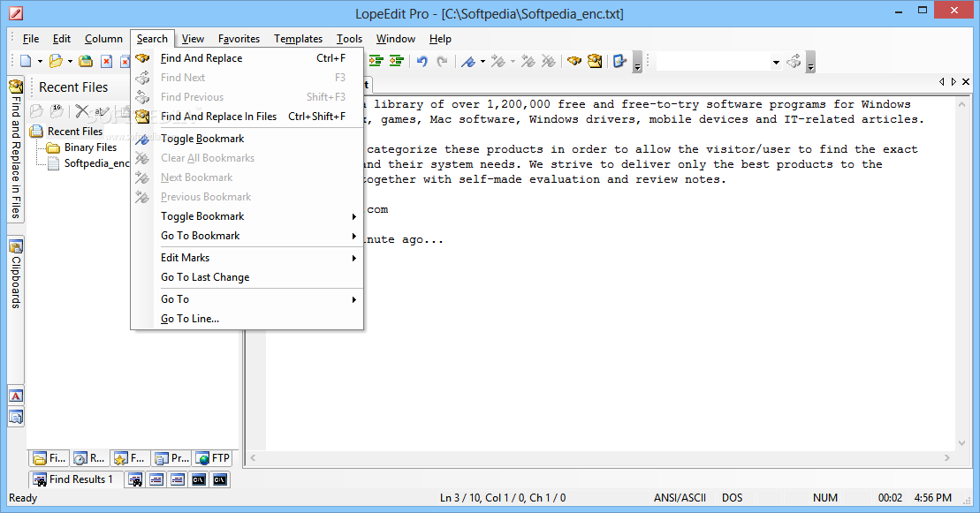Click the Decrease indent toolbar icon
The height and width of the screenshot is (513, 980).
(396, 61)
